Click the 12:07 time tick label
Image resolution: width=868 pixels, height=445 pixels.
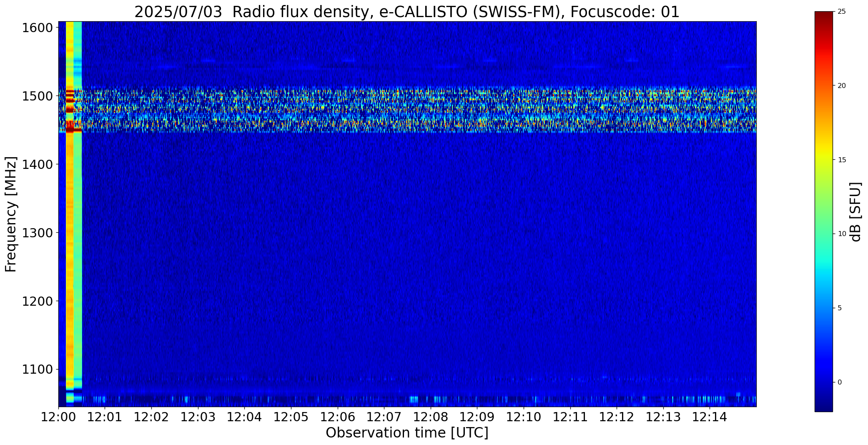tap(384, 417)
